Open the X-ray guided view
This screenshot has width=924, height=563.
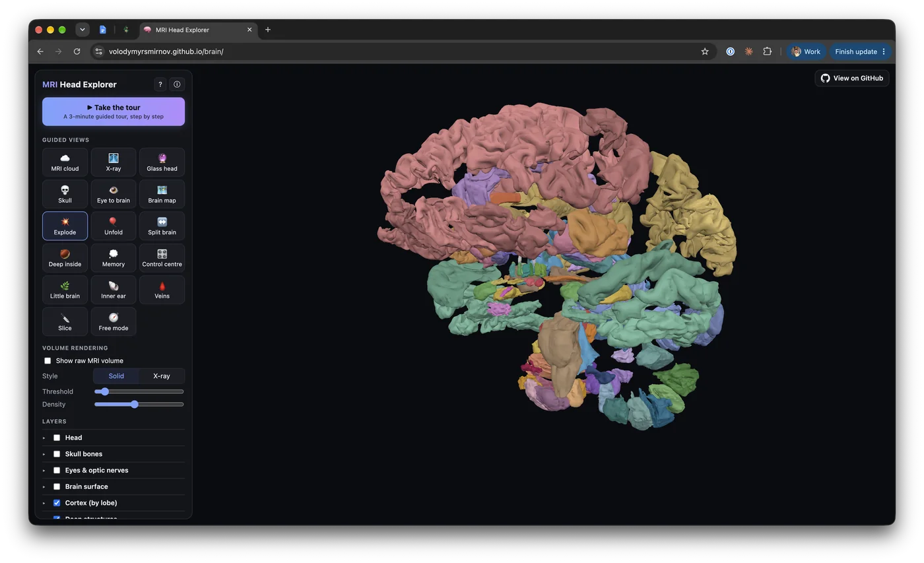(114, 162)
